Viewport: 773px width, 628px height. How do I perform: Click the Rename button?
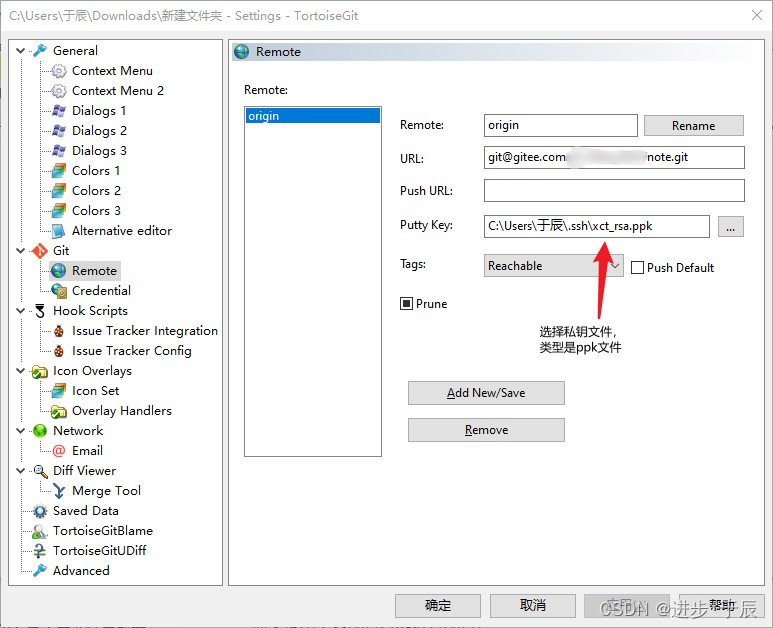(694, 126)
